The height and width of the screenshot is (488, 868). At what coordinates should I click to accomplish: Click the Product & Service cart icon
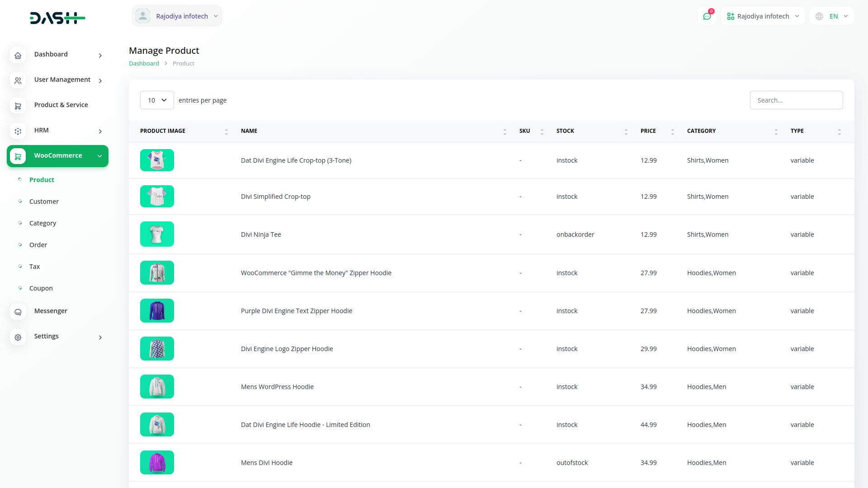coord(18,106)
